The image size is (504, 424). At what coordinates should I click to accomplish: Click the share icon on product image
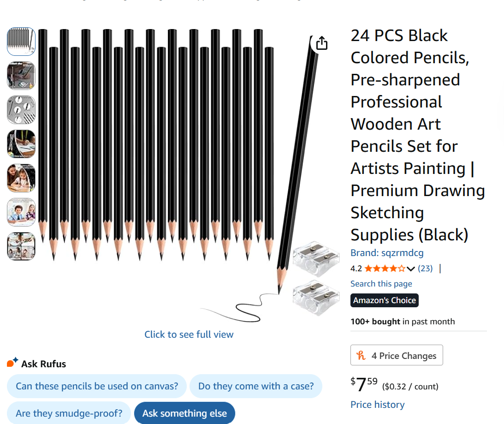(322, 43)
